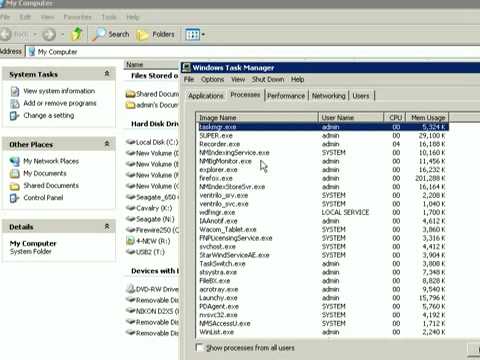Open Change a setting link
The width and height of the screenshot is (480, 360).
(x=49, y=116)
